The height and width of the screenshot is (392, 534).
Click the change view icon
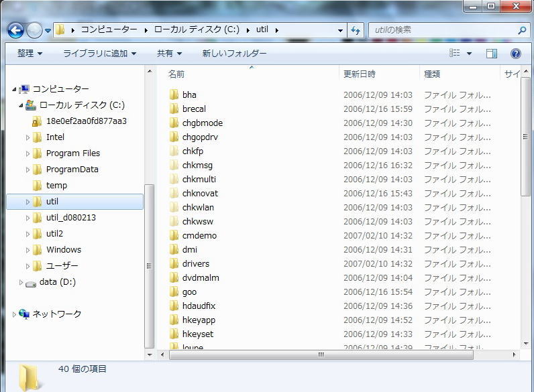point(455,53)
